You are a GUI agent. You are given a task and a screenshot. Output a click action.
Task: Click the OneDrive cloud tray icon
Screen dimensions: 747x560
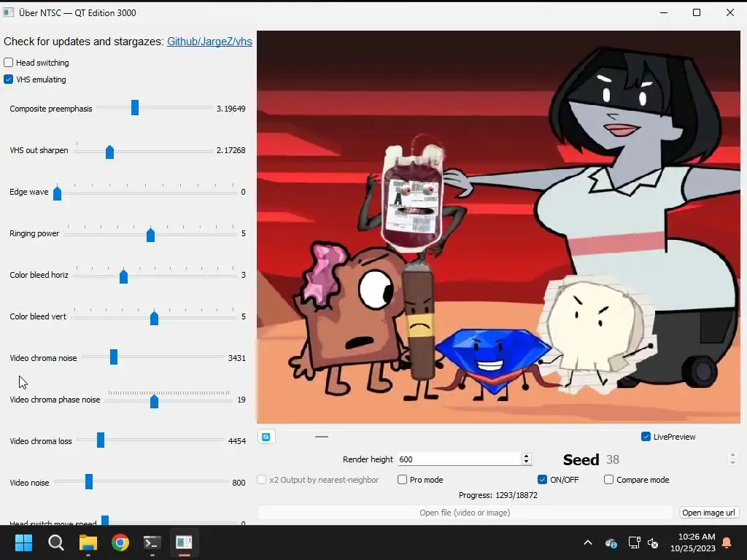(611, 542)
